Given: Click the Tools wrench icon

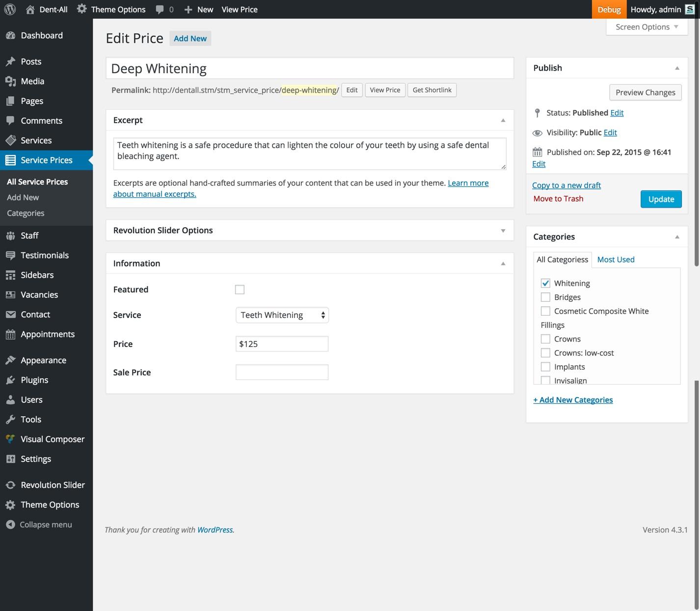Looking at the screenshot, I should click(x=10, y=419).
